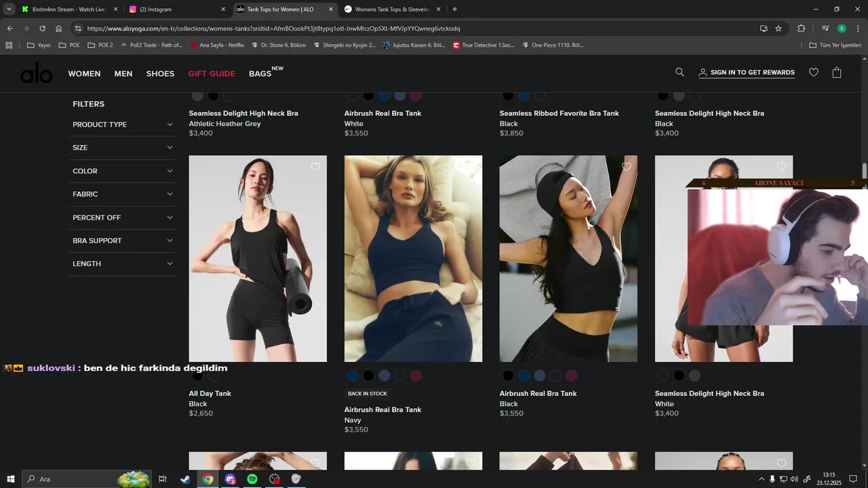Expand the BRA SUPPORT filter
This screenshot has width=868, height=488.
tap(123, 241)
